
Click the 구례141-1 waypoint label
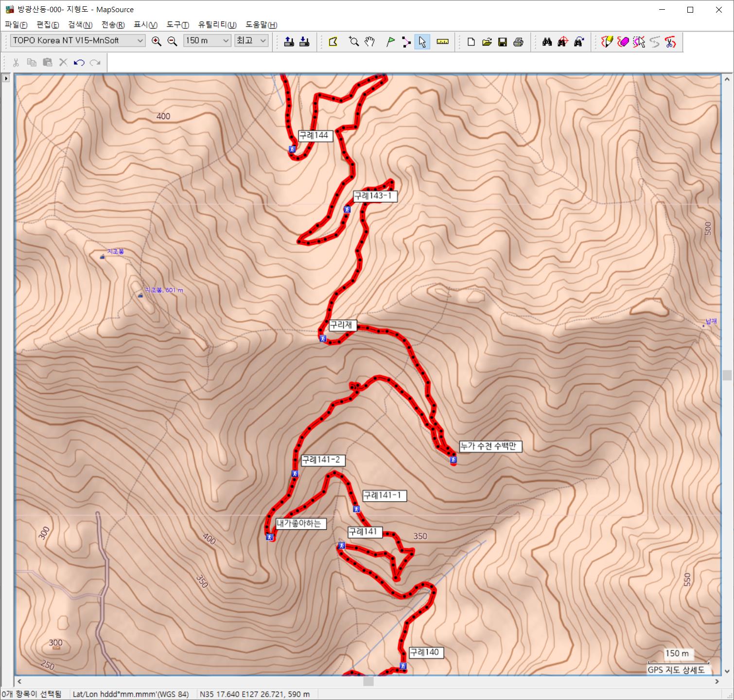(384, 495)
